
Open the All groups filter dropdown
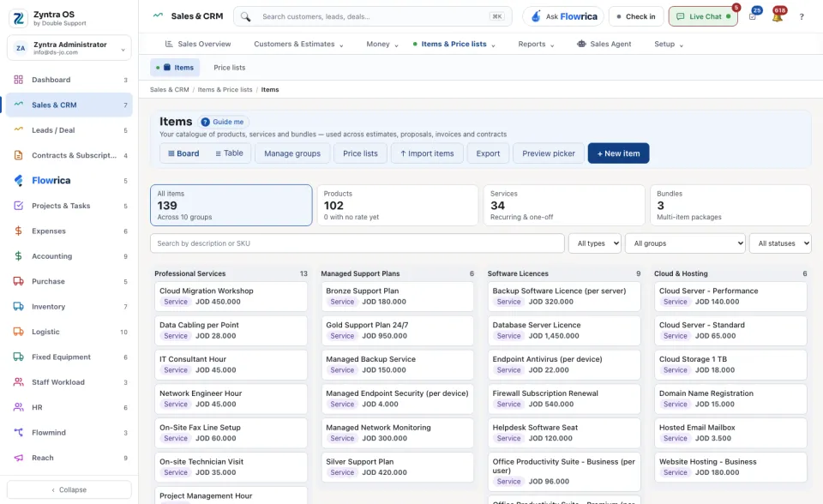tap(685, 243)
